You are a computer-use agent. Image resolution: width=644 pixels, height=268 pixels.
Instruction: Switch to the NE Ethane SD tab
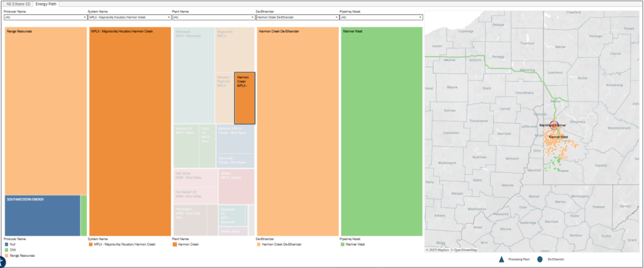point(22,4)
